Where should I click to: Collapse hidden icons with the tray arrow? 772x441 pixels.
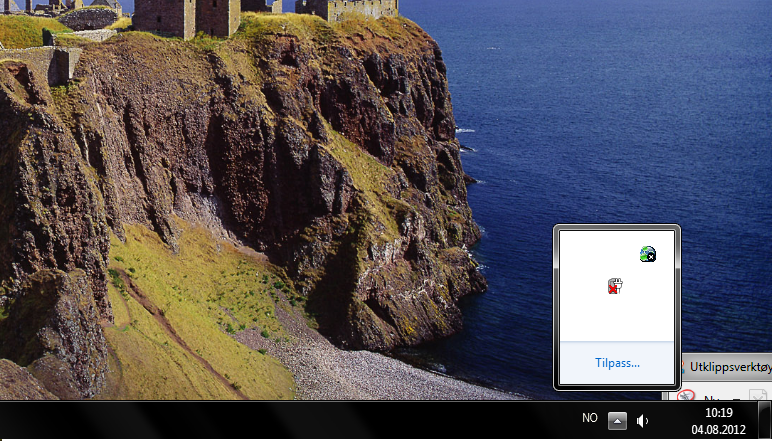[617, 421]
